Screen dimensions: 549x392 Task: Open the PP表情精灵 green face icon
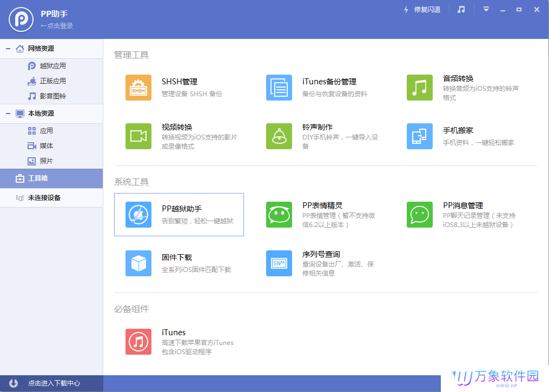[279, 215]
